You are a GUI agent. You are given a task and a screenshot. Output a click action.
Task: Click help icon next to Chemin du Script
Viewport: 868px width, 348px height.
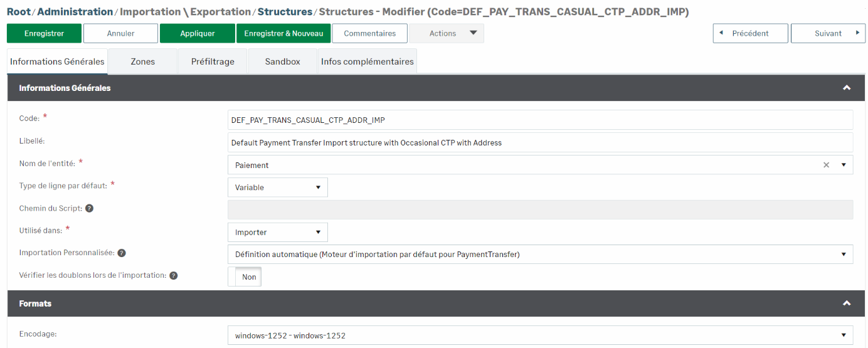[89, 209]
